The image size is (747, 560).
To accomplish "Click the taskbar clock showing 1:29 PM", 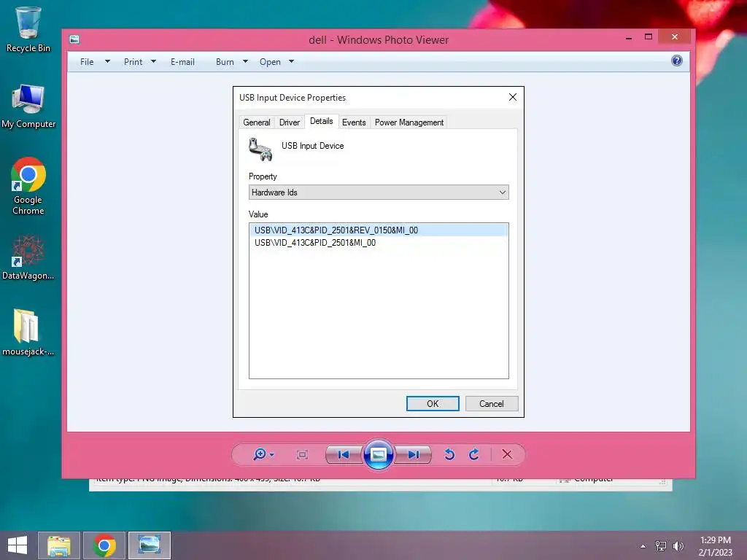I will click(716, 545).
